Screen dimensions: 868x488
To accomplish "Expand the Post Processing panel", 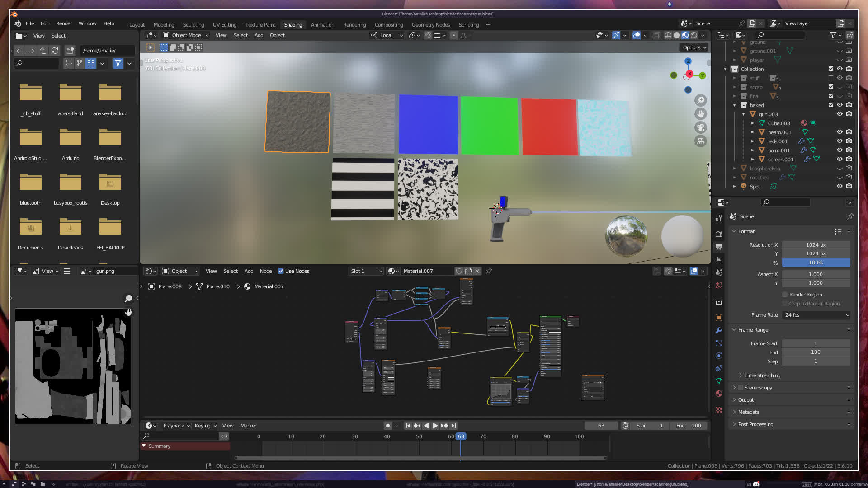I will [755, 424].
